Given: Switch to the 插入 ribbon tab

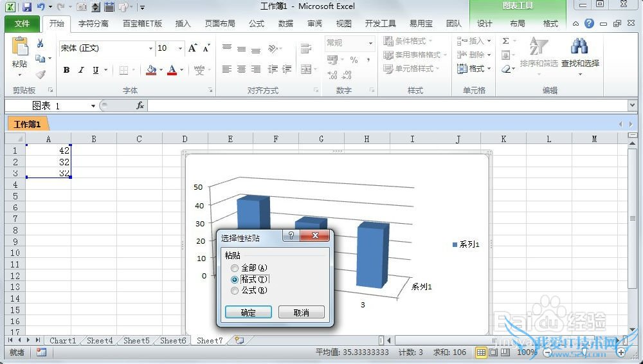Looking at the screenshot, I should (x=183, y=24).
